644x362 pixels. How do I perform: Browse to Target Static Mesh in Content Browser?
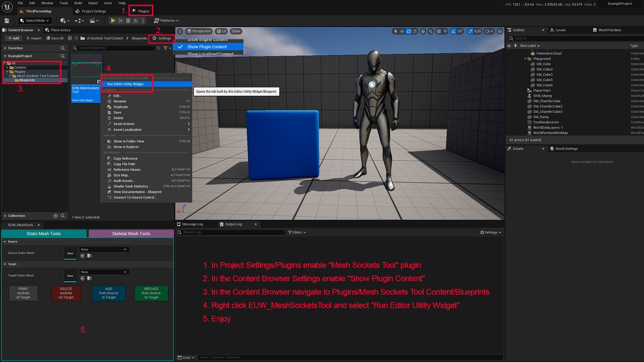coord(90,278)
